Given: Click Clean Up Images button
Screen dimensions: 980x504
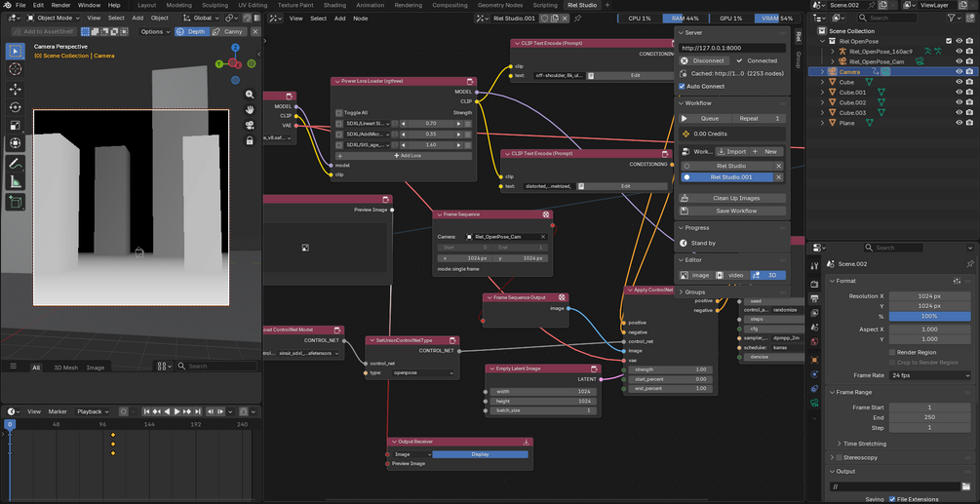Looking at the screenshot, I should pos(732,198).
